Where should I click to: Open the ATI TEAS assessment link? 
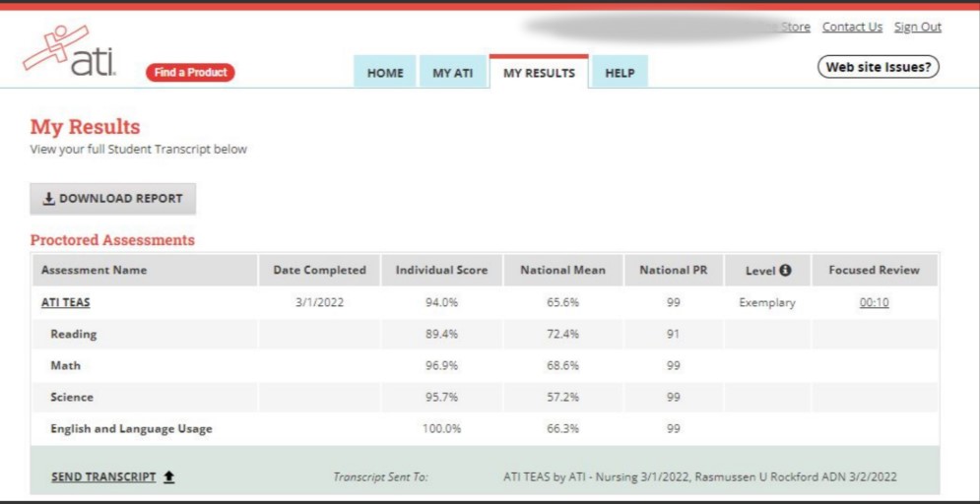[x=66, y=302]
